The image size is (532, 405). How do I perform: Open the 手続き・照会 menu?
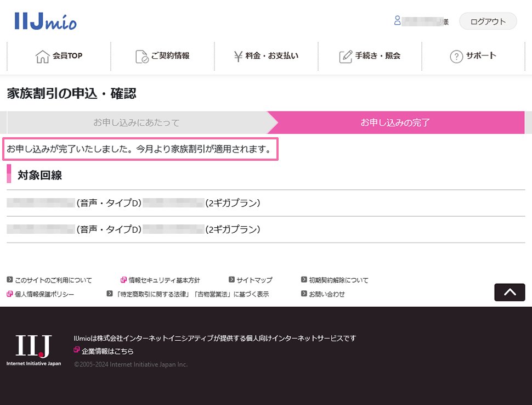370,57
